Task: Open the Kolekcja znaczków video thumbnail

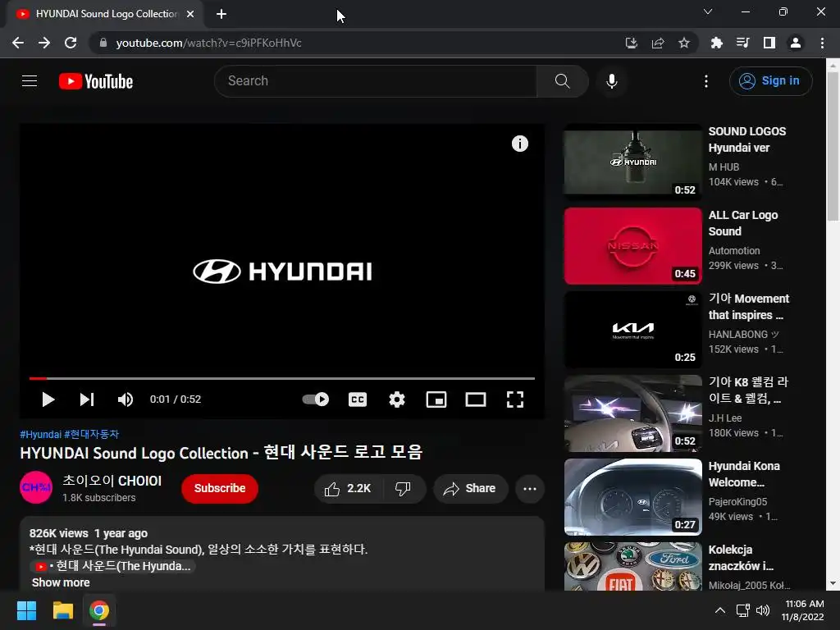Action: click(632, 566)
